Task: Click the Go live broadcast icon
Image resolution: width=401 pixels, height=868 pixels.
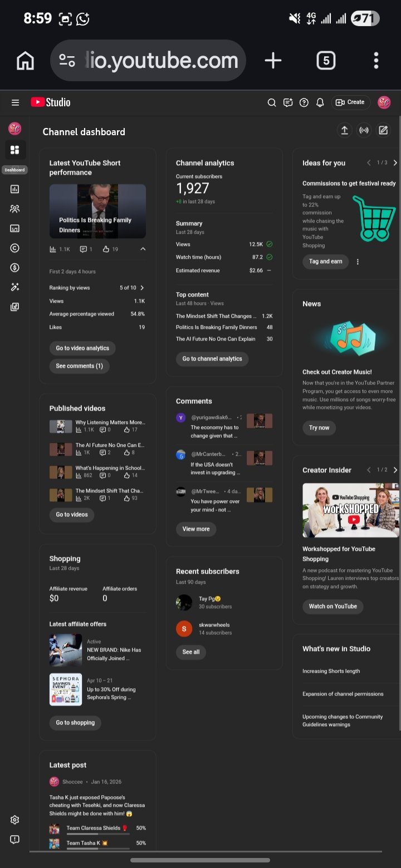Action: click(x=364, y=130)
